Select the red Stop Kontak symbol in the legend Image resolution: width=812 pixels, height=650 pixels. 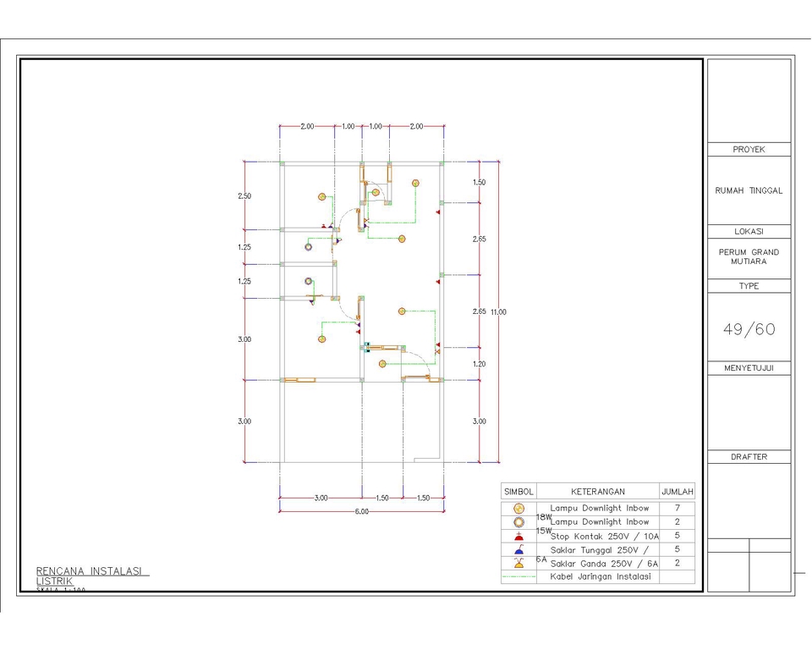[x=518, y=536]
